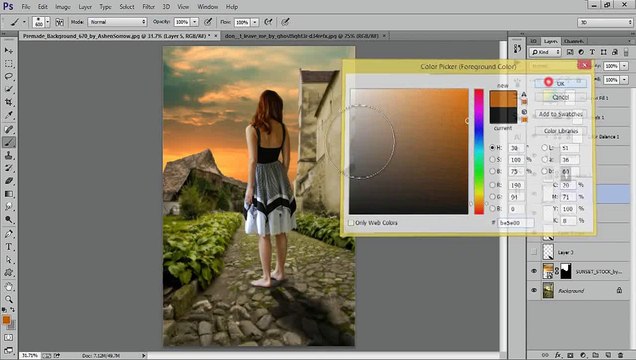Select the Custom Shape tool
Viewport: 636px width, 360px height.
click(x=9, y=273)
